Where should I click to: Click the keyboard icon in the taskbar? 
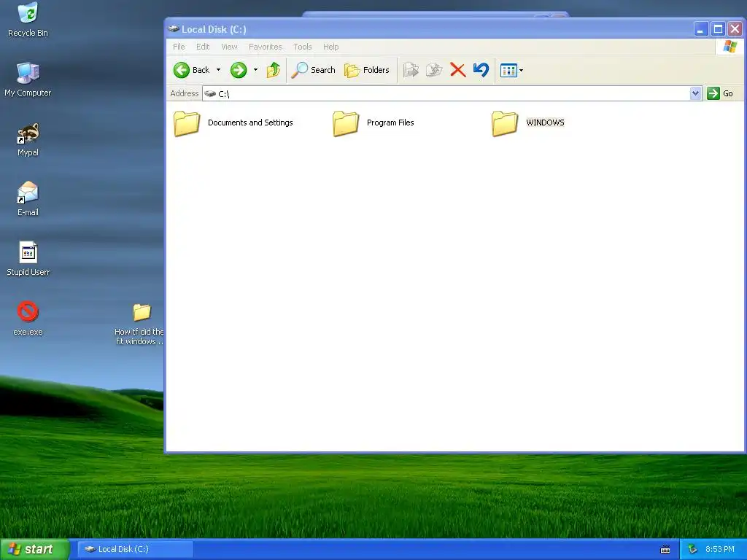(x=665, y=550)
